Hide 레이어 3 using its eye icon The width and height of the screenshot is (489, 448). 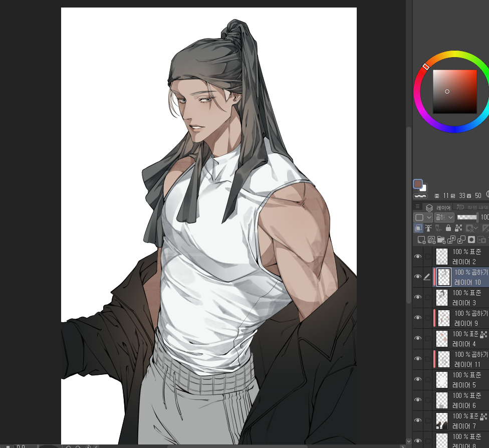click(x=417, y=297)
